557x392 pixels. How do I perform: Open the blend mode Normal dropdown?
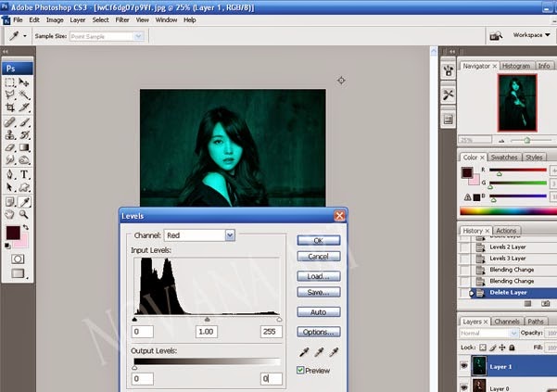488,333
